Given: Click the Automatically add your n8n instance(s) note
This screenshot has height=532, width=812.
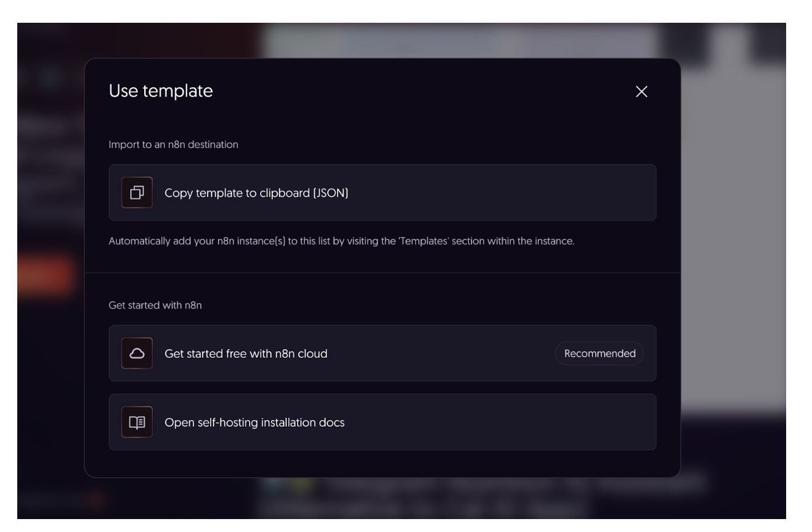Looking at the screenshot, I should (341, 241).
